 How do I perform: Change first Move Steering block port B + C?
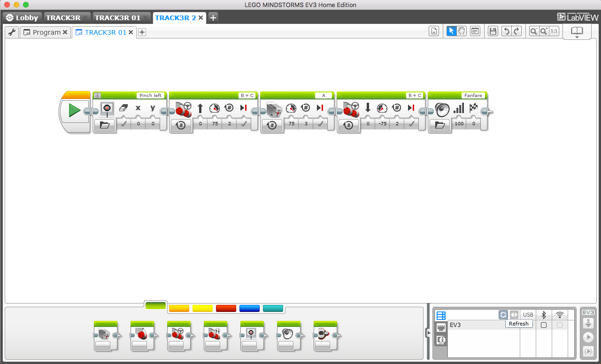pos(247,95)
